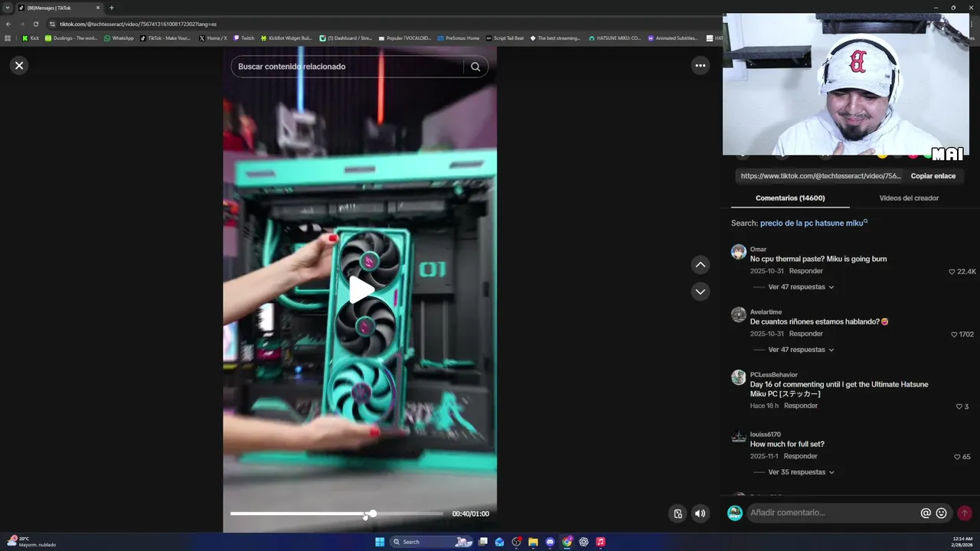Post comment with the red arrow button
Screen dimensions: 980x551
(965, 514)
